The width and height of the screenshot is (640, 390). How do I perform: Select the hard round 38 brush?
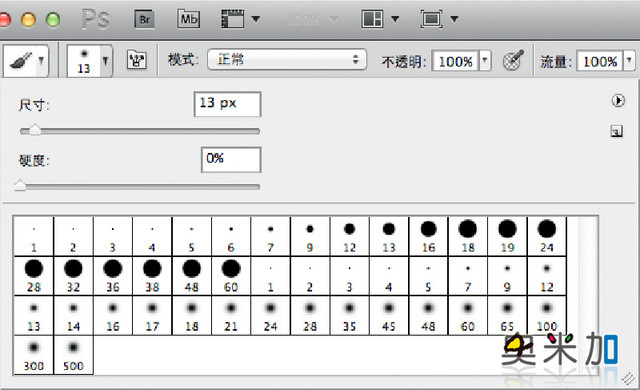(152, 276)
